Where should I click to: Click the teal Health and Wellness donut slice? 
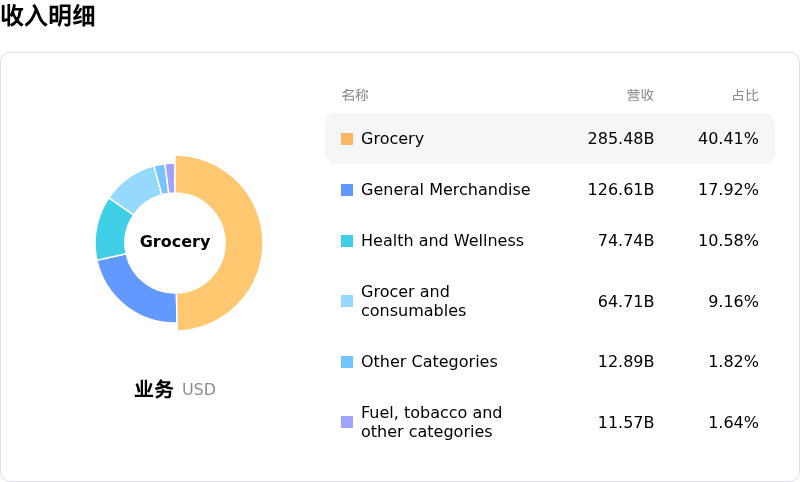coord(113,229)
